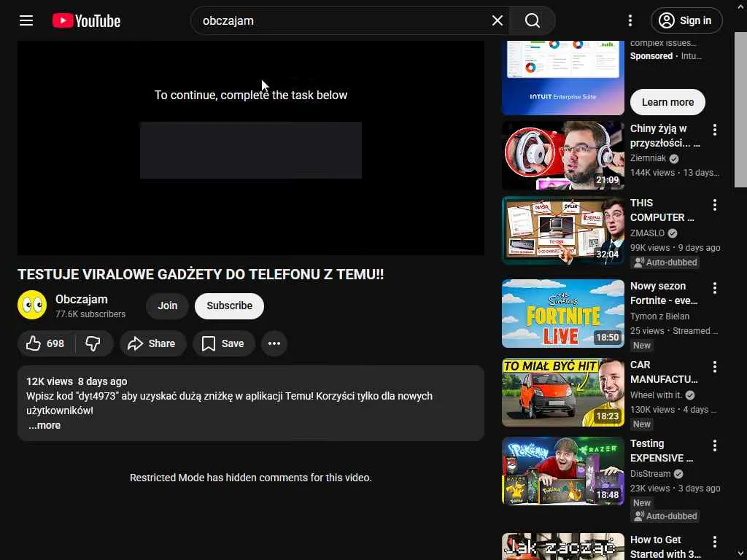Open THIS COMPUTER video thumbnail

click(x=562, y=230)
